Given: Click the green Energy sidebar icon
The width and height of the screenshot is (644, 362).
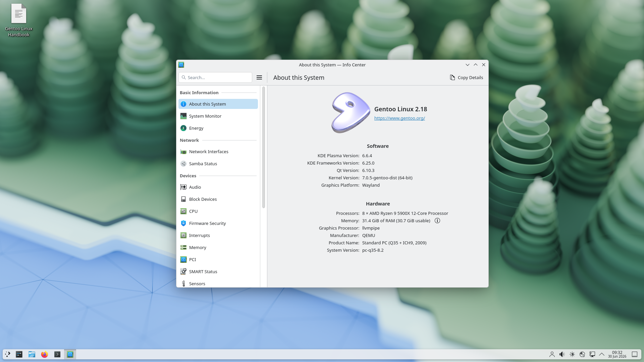Looking at the screenshot, I should pyautogui.click(x=183, y=128).
